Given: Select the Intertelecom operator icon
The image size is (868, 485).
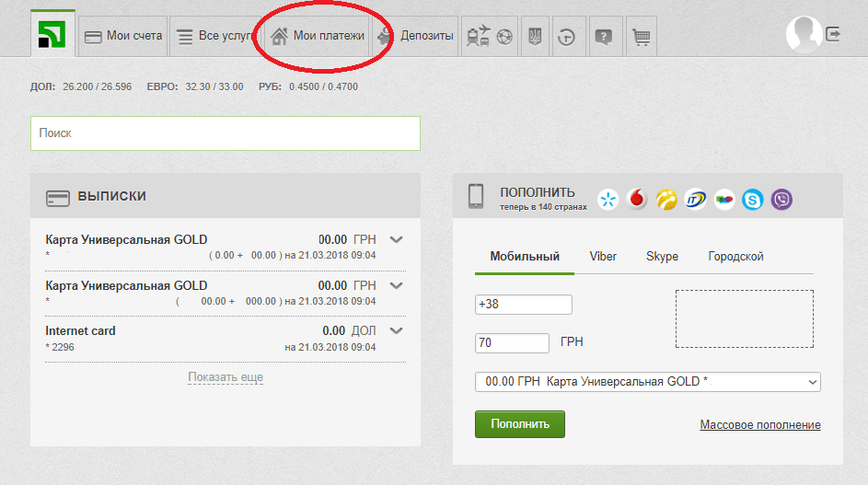Looking at the screenshot, I should (695, 199).
